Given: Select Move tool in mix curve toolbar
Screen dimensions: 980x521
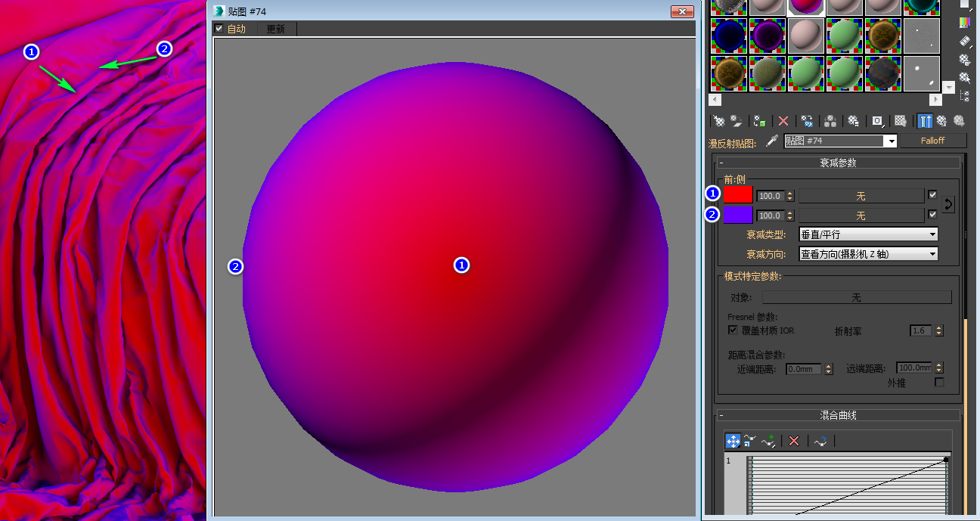Looking at the screenshot, I should pyautogui.click(x=733, y=441).
